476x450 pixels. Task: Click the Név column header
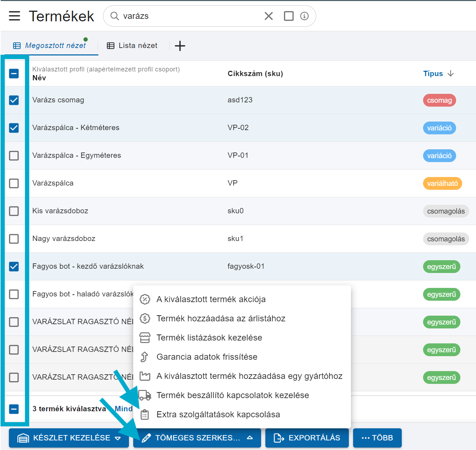click(39, 78)
